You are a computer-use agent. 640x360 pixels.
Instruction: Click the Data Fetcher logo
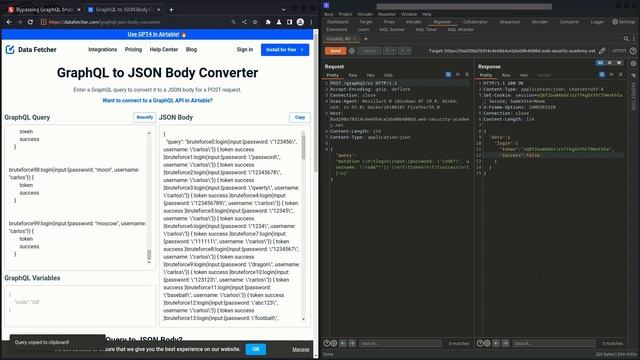[x=31, y=49]
